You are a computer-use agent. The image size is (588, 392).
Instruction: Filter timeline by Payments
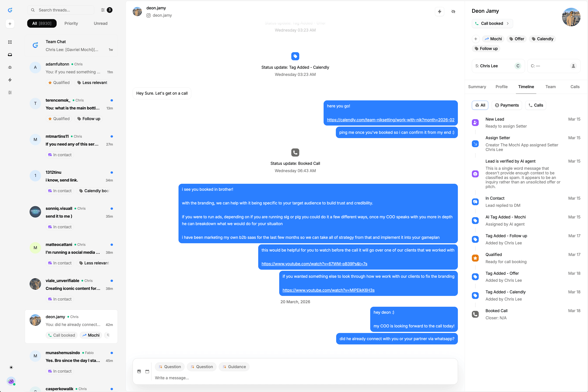click(x=507, y=105)
